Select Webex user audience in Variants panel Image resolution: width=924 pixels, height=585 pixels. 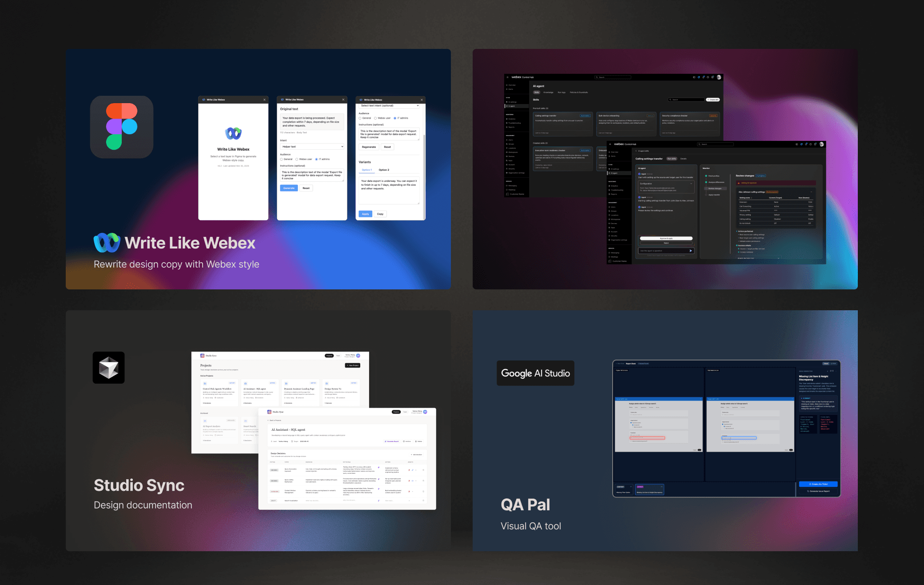(375, 118)
